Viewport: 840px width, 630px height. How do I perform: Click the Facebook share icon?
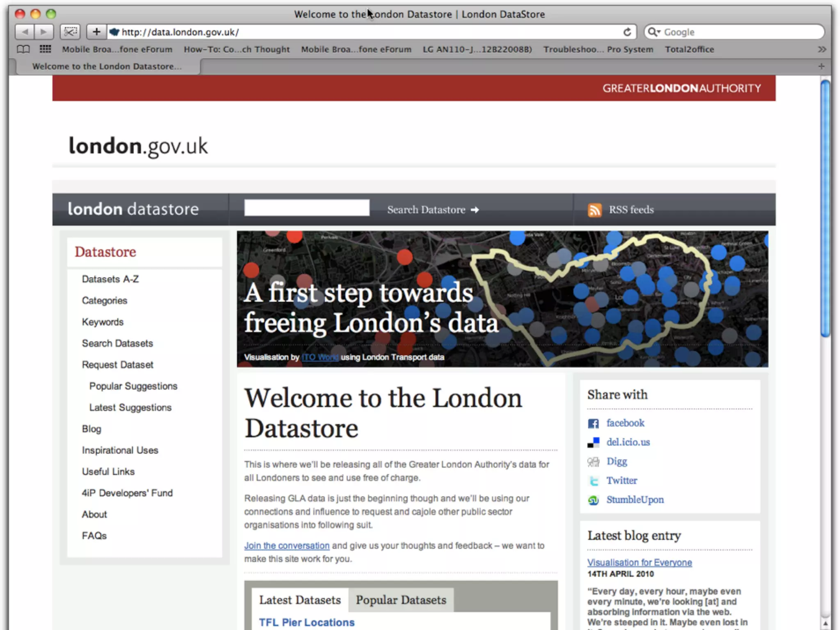(x=593, y=423)
